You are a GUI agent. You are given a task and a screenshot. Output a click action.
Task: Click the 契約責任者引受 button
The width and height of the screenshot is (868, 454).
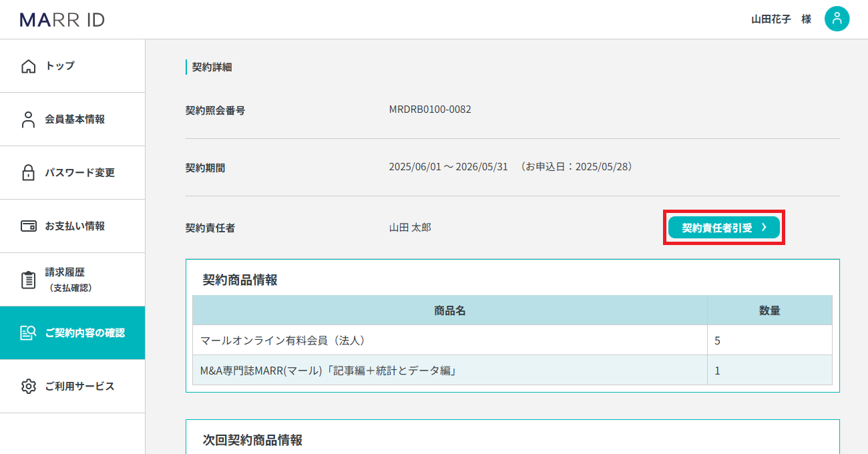(x=724, y=228)
